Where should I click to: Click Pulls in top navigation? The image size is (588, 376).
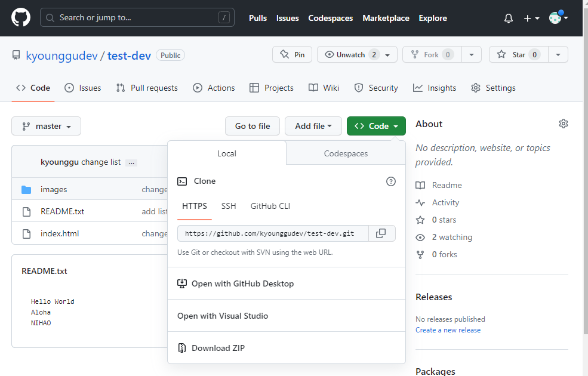point(258,18)
